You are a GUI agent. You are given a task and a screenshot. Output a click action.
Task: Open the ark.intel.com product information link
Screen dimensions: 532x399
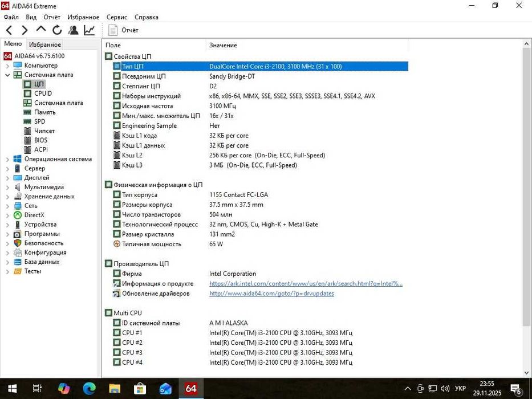pos(306,284)
